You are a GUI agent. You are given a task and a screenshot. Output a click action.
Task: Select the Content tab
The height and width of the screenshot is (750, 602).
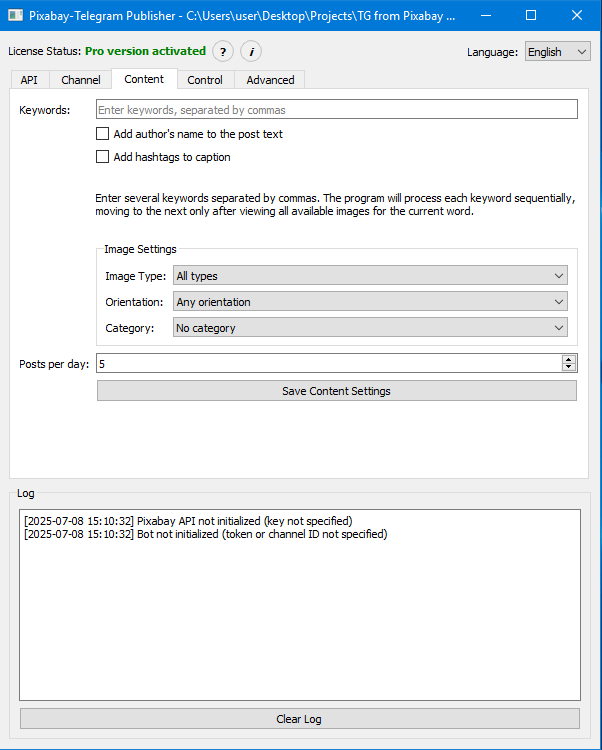(x=144, y=79)
